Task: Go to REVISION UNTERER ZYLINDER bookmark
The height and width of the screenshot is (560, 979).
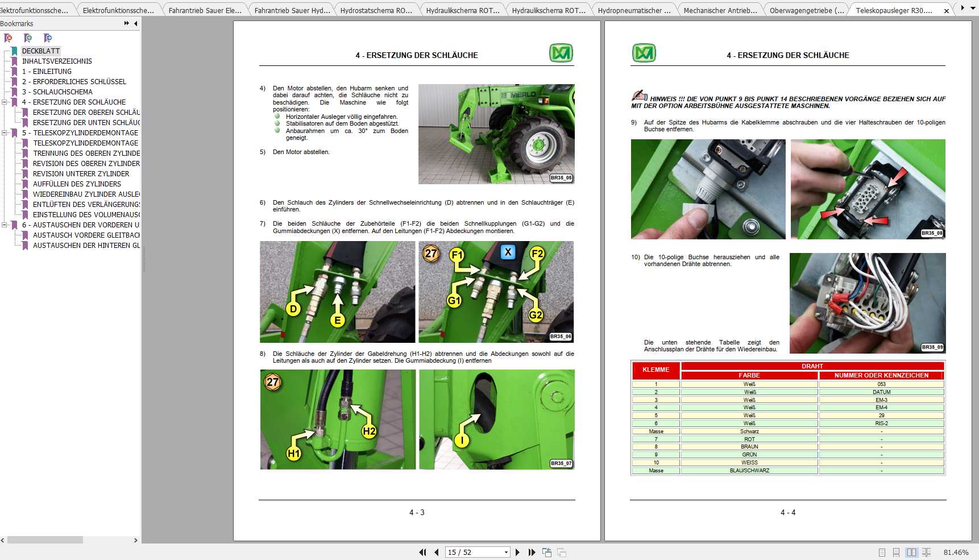Action: tap(81, 174)
